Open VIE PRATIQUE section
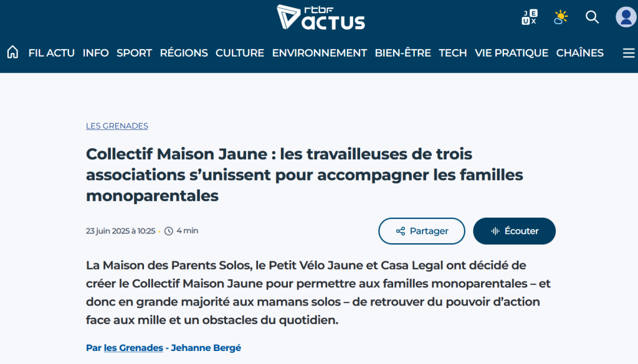Image resolution: width=638 pixels, height=364 pixels. tap(512, 53)
